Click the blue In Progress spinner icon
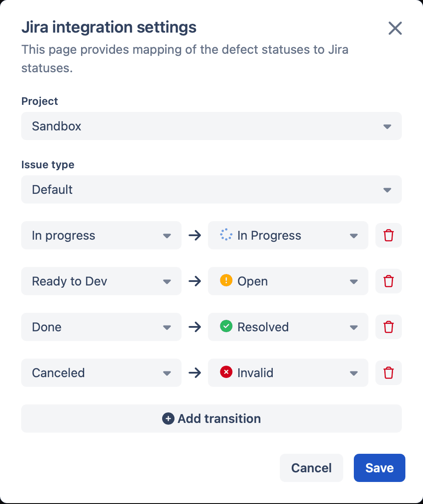The height and width of the screenshot is (504, 423). [226, 235]
